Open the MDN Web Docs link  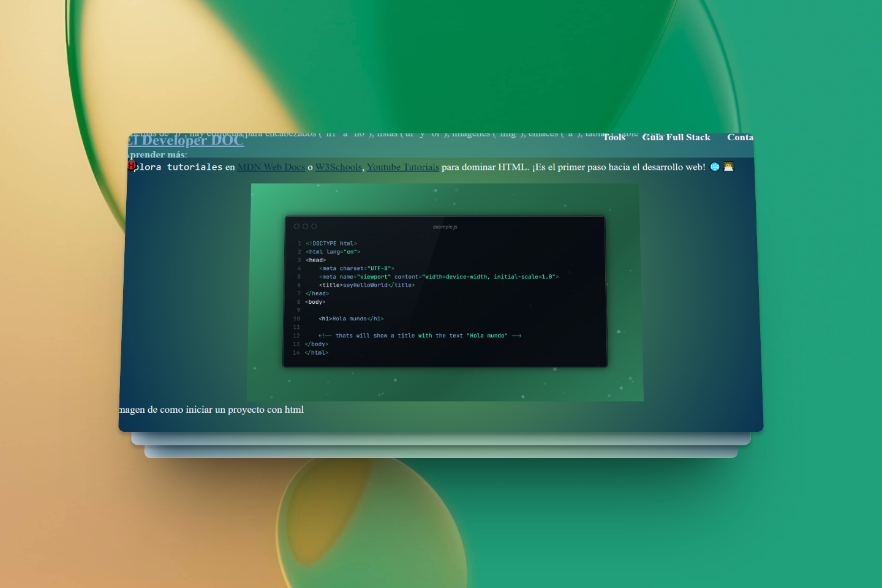[271, 167]
